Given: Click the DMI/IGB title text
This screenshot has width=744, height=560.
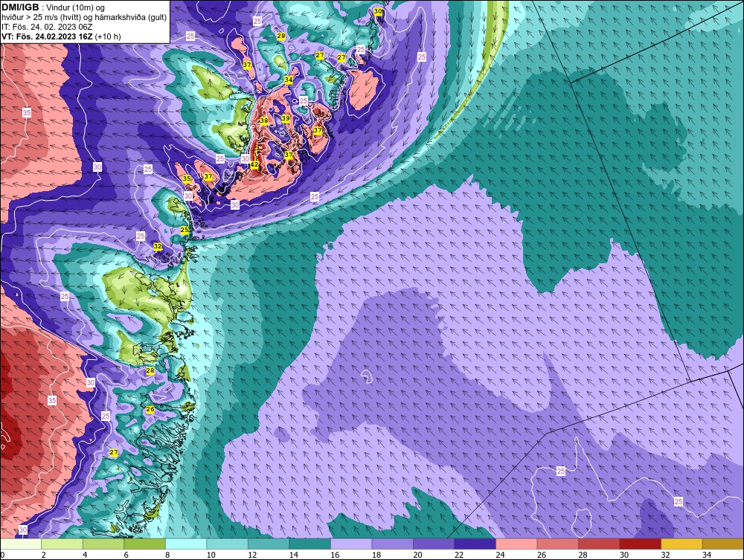Looking at the screenshot, I should (x=20, y=7).
